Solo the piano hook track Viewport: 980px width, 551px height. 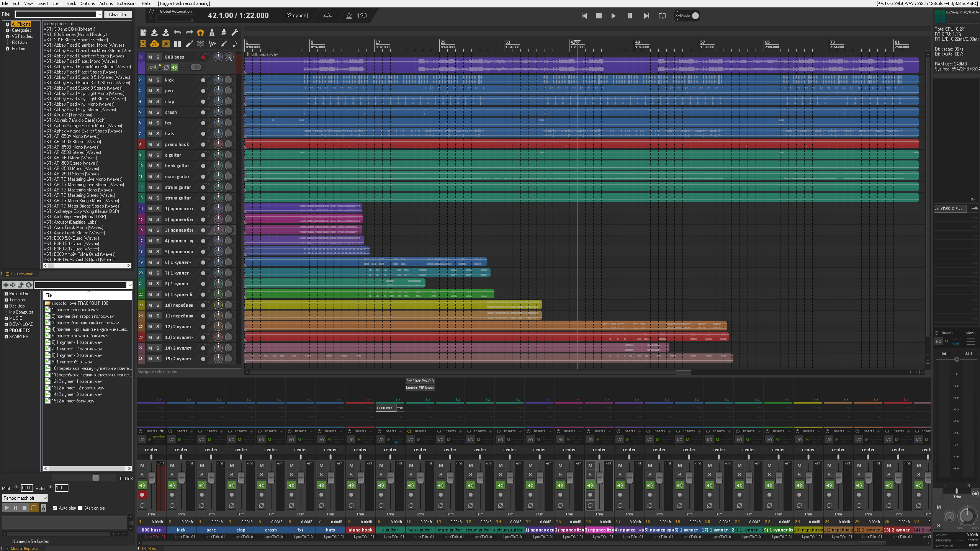click(157, 144)
